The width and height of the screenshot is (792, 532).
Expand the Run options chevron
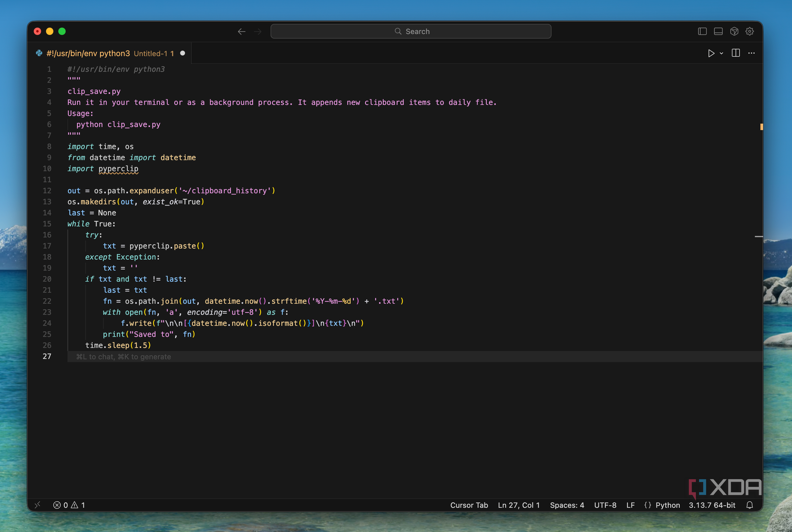[720, 53]
